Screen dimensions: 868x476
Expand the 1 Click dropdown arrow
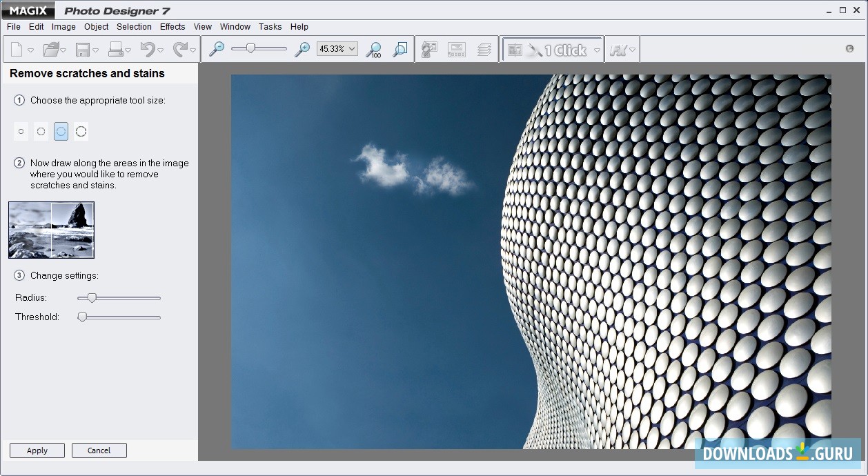tap(597, 50)
